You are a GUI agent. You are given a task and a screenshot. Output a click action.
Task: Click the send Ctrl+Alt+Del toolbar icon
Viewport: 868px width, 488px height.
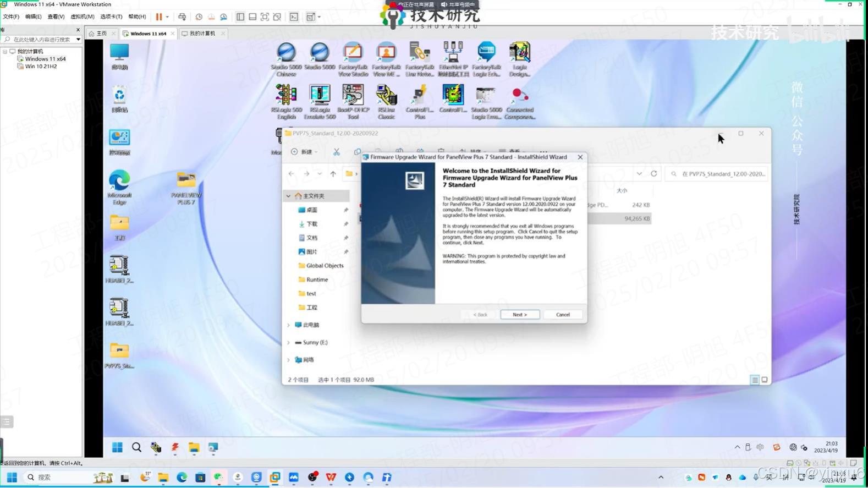click(x=182, y=17)
